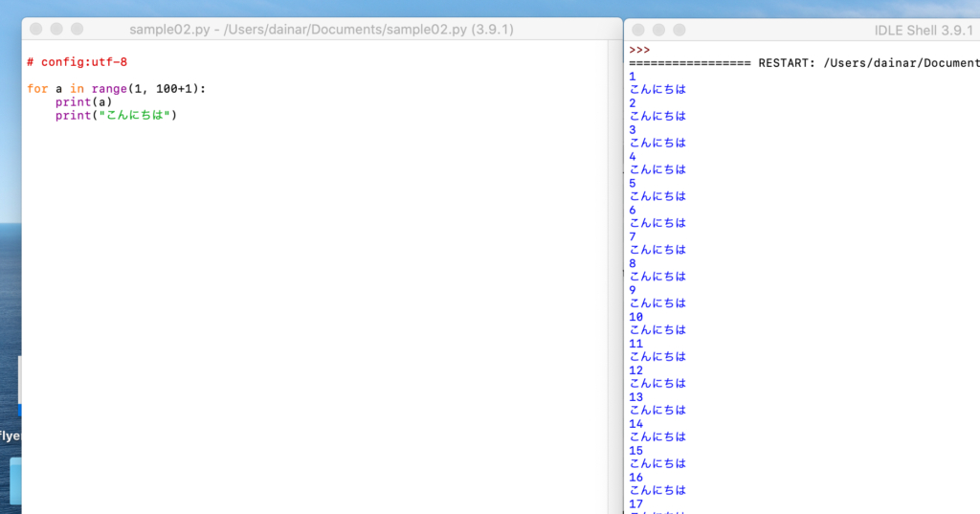Click output number 12 in shell
Image resolution: width=980 pixels, height=514 pixels.
635,370
